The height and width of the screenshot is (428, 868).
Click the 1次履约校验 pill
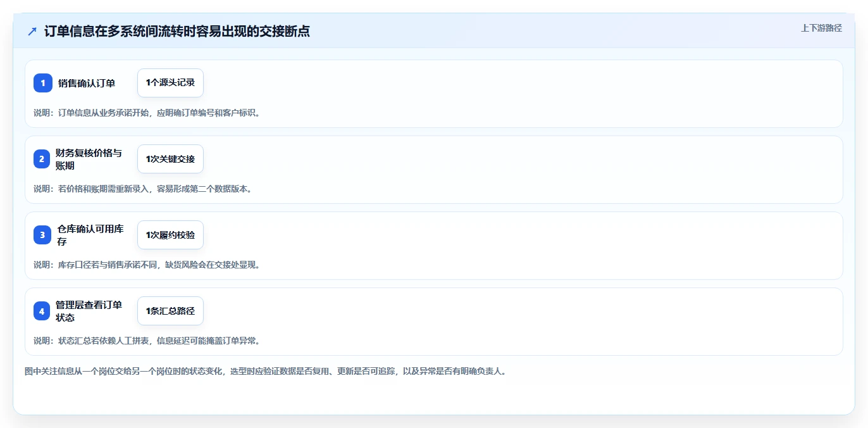[170, 235]
